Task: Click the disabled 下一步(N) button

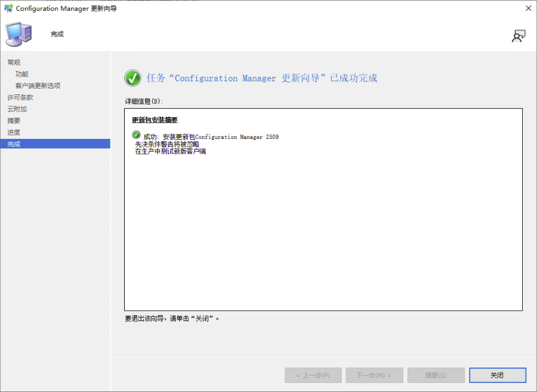Action: click(374, 376)
